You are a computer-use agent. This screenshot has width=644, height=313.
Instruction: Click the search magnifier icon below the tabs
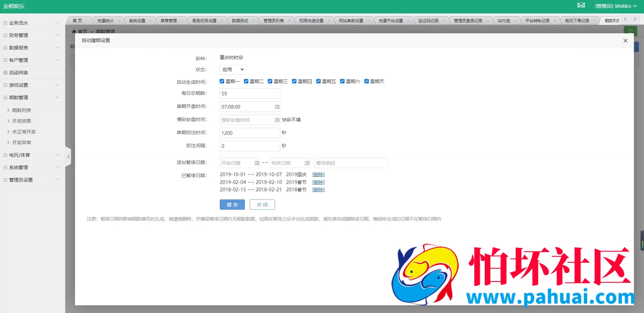point(631,31)
